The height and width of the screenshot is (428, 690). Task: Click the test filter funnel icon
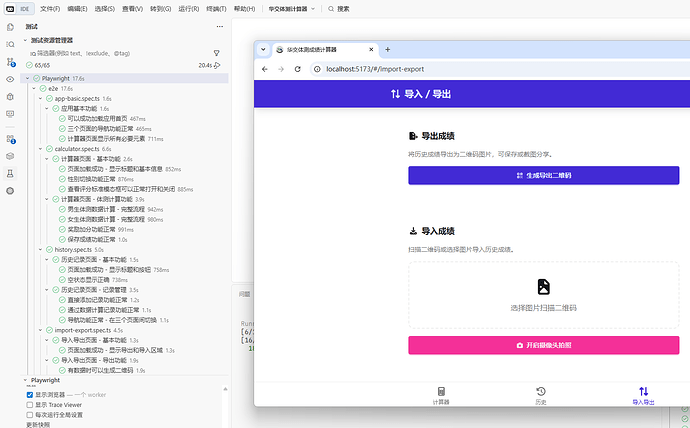[x=217, y=53]
